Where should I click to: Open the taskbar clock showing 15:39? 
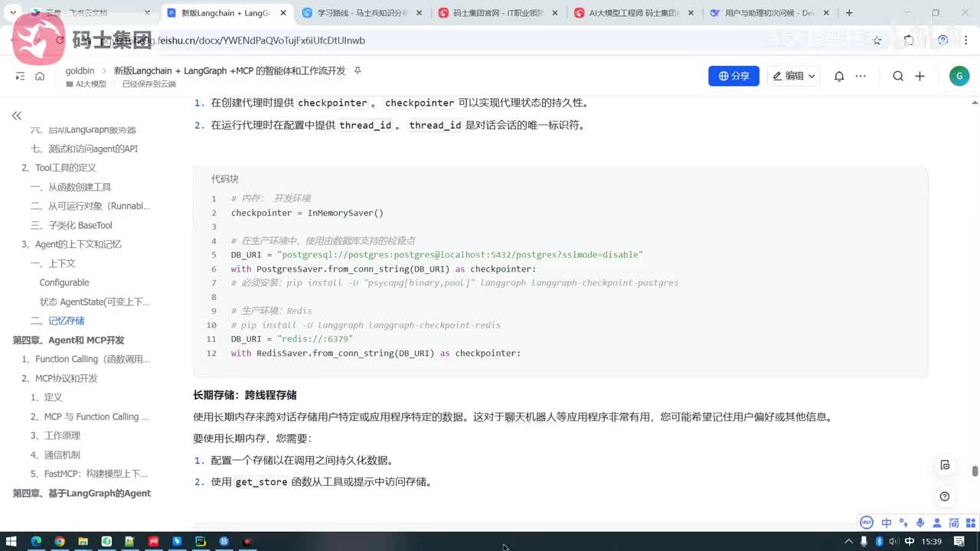[932, 542]
